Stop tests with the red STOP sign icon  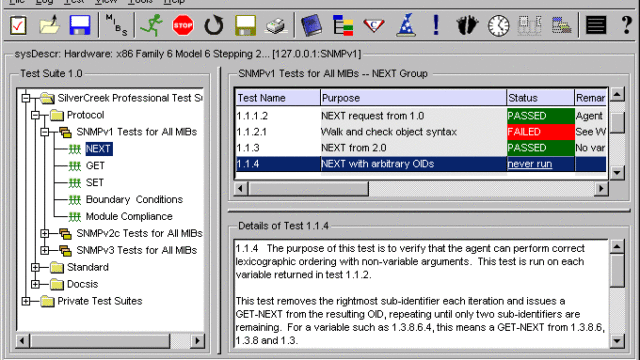click(183, 25)
